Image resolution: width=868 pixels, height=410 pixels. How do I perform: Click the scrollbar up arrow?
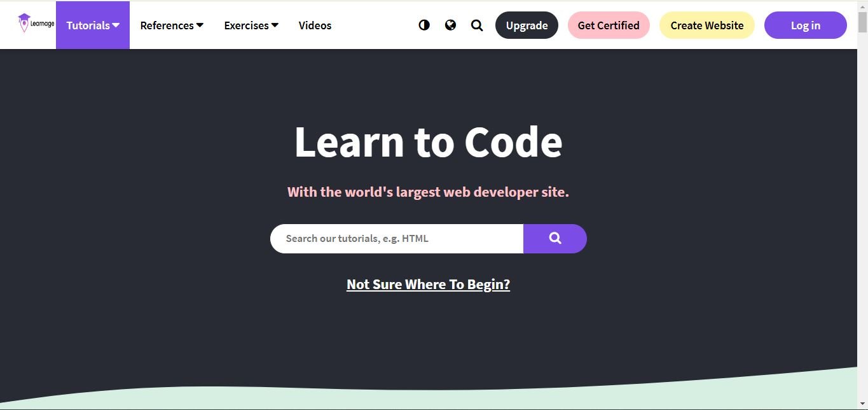862,6
